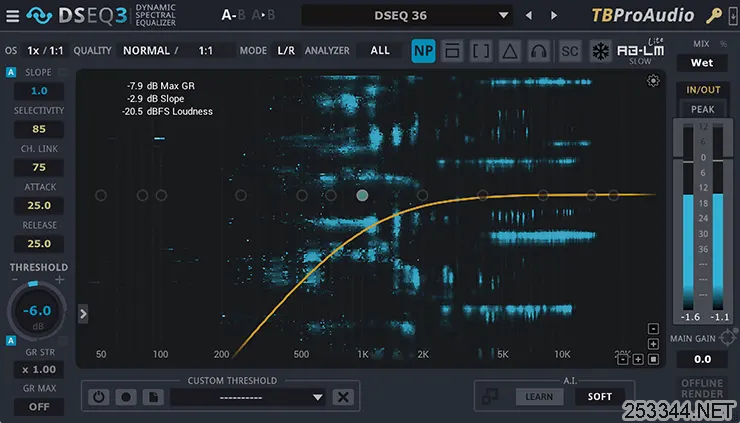Click the threshold knob showing -6.0 dB

coord(37,311)
